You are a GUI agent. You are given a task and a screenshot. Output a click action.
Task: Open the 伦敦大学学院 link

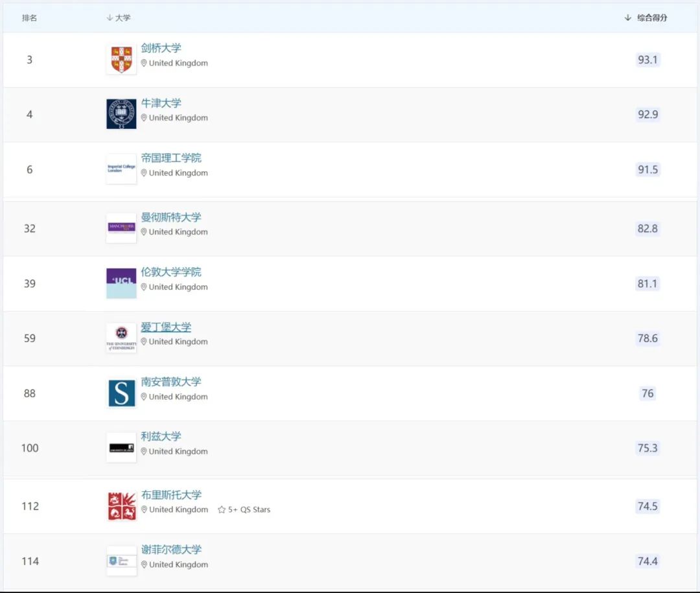tap(171, 272)
